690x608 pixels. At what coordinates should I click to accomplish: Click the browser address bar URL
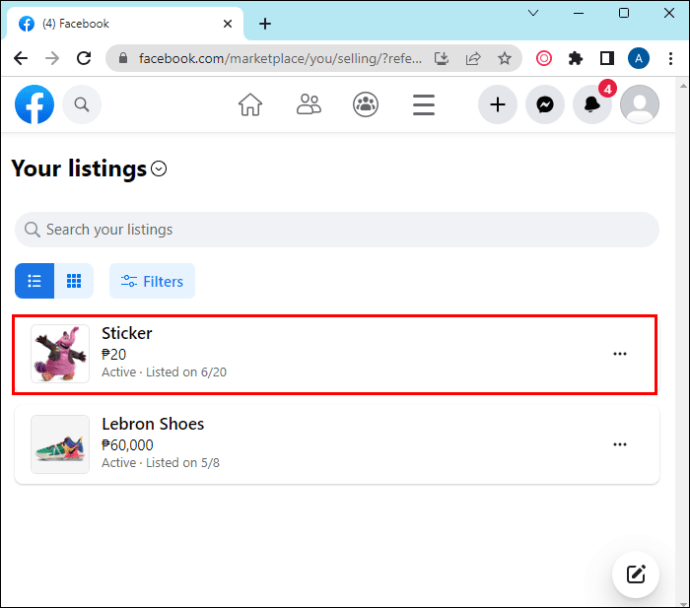pos(280,58)
